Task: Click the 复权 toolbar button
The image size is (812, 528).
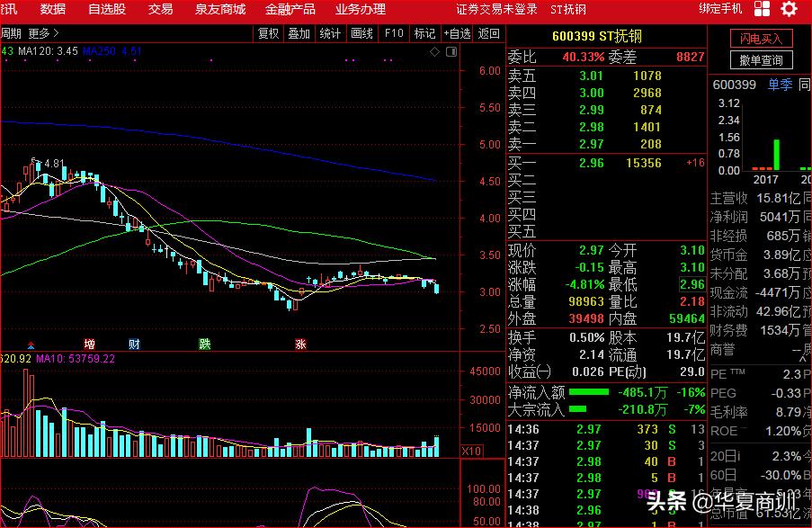Action: click(268, 33)
